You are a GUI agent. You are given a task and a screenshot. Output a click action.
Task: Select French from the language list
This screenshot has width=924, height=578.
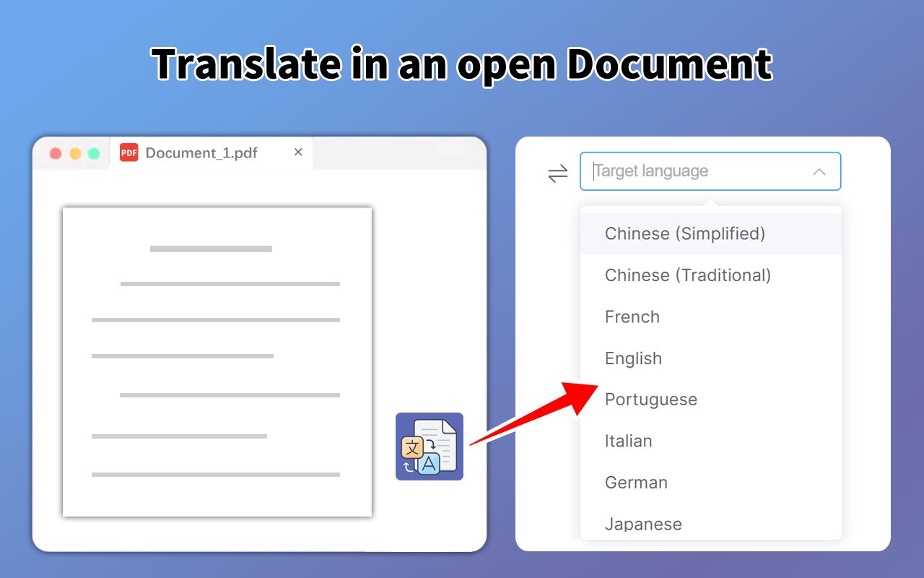click(x=632, y=316)
